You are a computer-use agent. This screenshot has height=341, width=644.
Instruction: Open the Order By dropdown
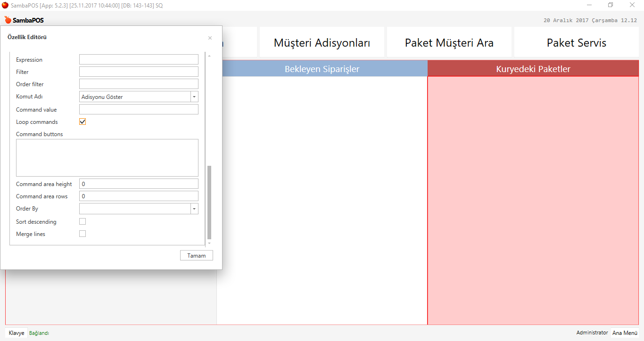tap(194, 209)
